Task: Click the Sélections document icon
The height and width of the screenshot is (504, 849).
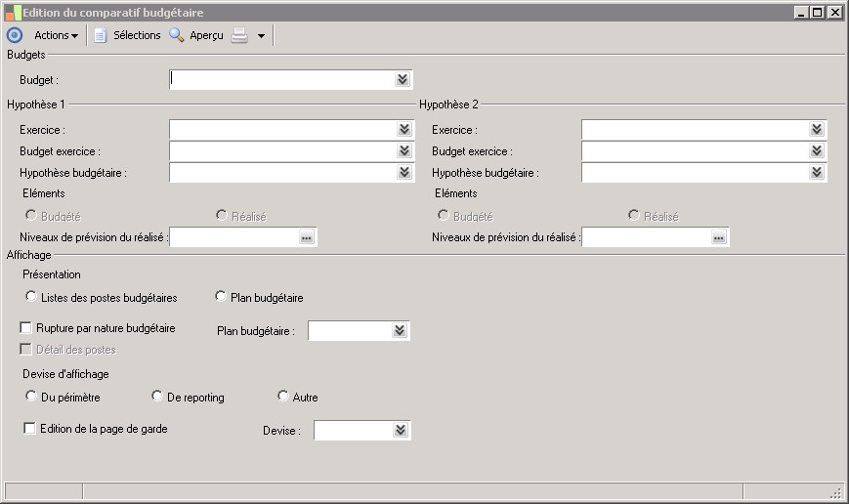Action: tap(101, 35)
